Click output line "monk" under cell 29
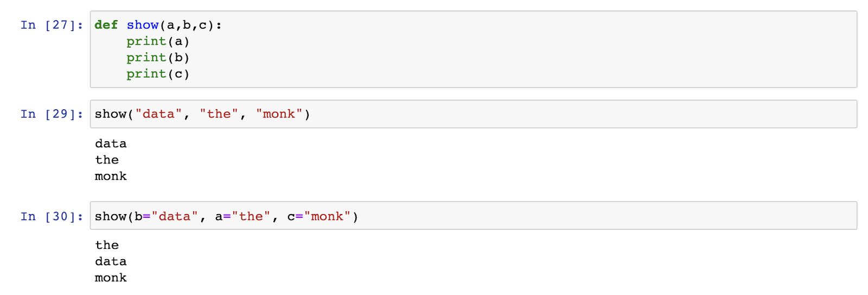868x295 pixels. (x=111, y=177)
